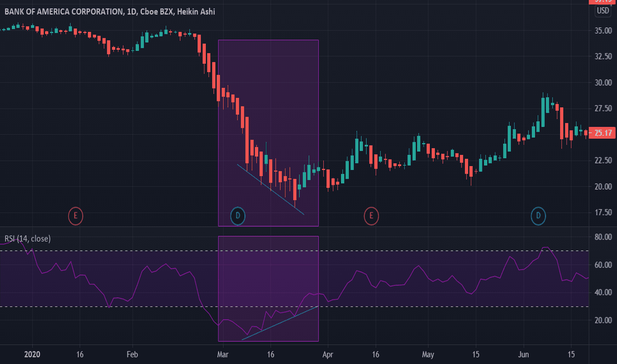Click the Apr label on time axis
The width and height of the screenshot is (617, 364).
tap(328, 355)
